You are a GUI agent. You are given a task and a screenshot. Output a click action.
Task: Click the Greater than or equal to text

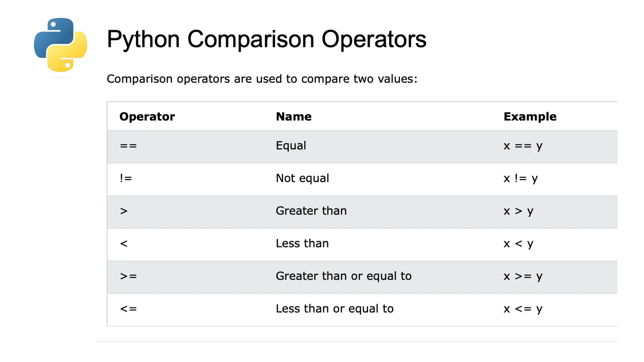pos(344,276)
